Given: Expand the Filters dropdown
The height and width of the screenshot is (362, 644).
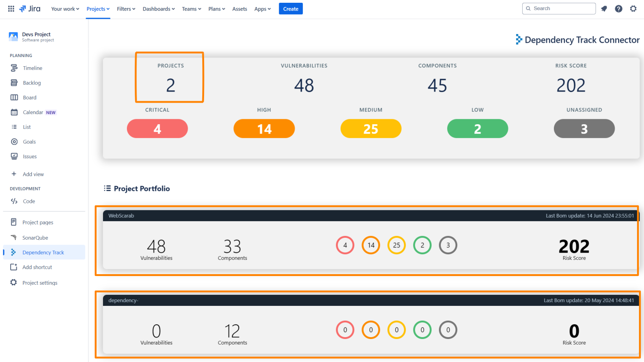Looking at the screenshot, I should [126, 9].
